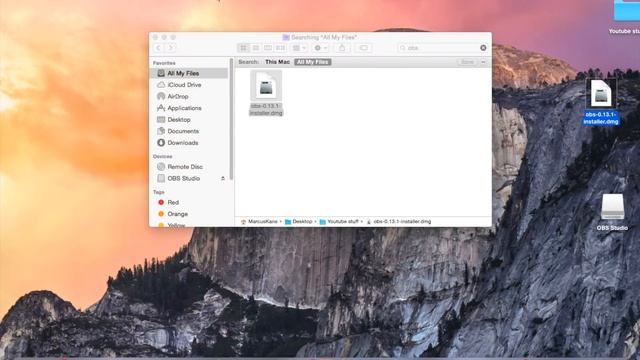Go back in Finder history
Image resolution: width=640 pixels, height=360 pixels.
[x=158, y=48]
